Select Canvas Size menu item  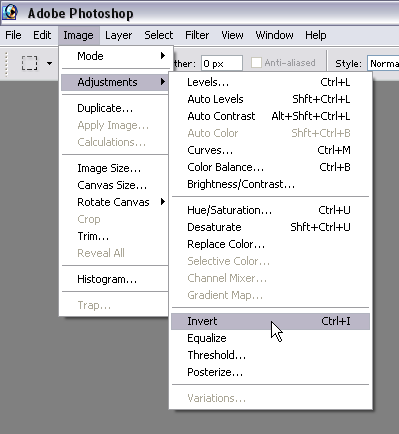(115, 185)
